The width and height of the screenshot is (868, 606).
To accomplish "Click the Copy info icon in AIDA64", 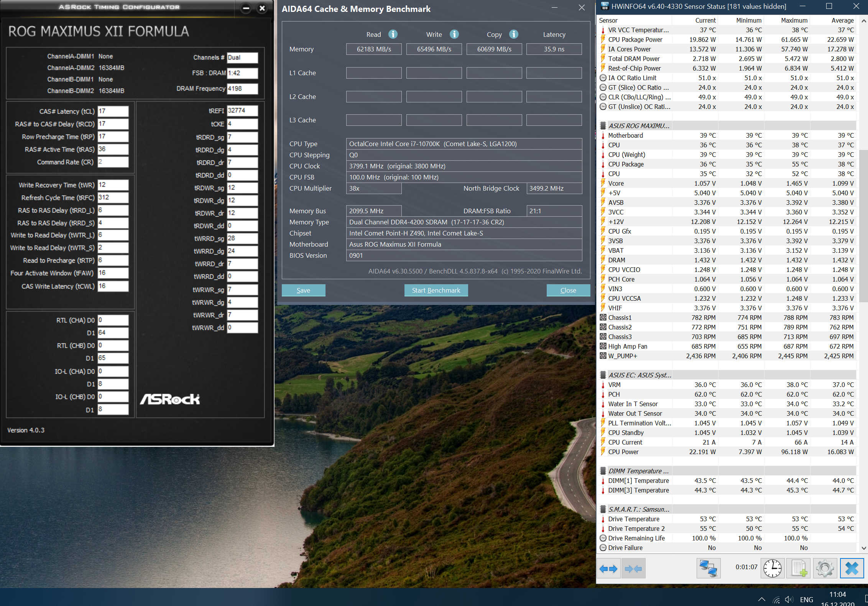I will pyautogui.click(x=514, y=35).
